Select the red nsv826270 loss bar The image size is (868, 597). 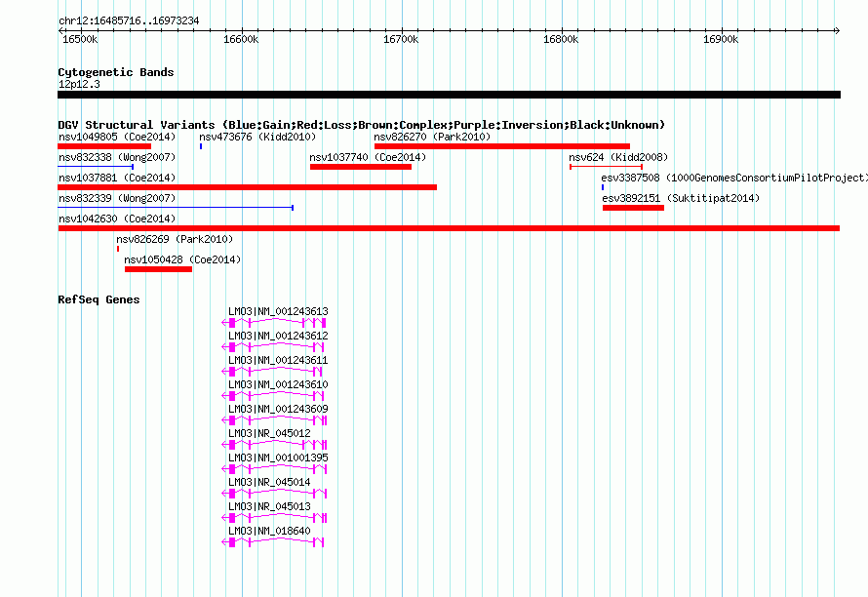[502, 146]
